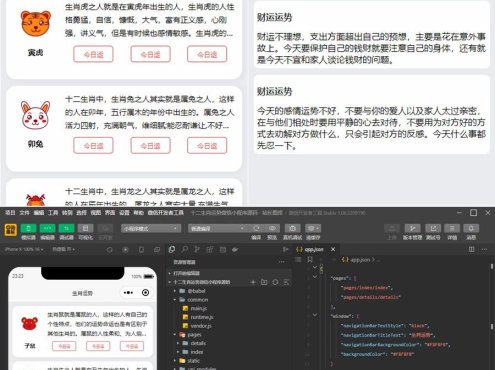Image resolution: width=495 pixels, height=370 pixels.
Task: Click the extensions grid sidebar icon
Action: pyautogui.click(x=210, y=249)
